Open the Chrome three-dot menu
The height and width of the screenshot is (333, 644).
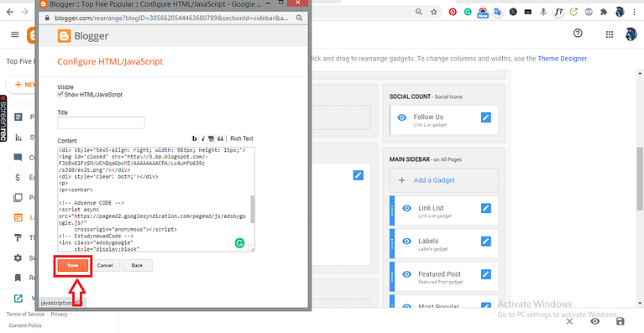pos(635,12)
